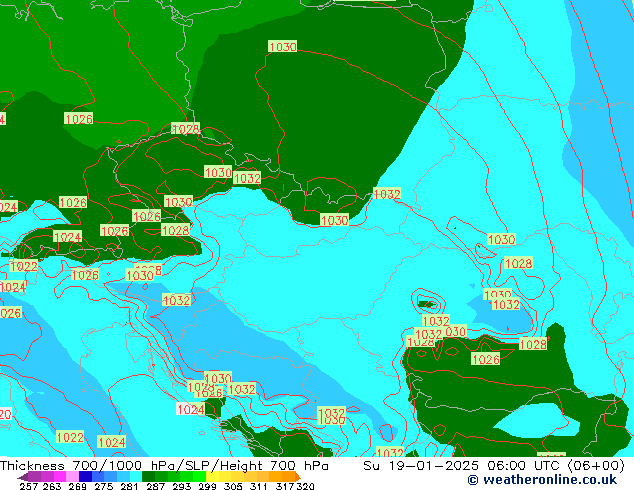The height and width of the screenshot is (490, 634).
Task: Click the 275 legend value
Action: (x=104, y=486)
